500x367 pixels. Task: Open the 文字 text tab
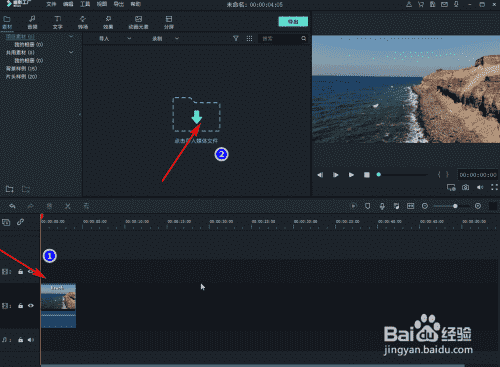point(57,22)
